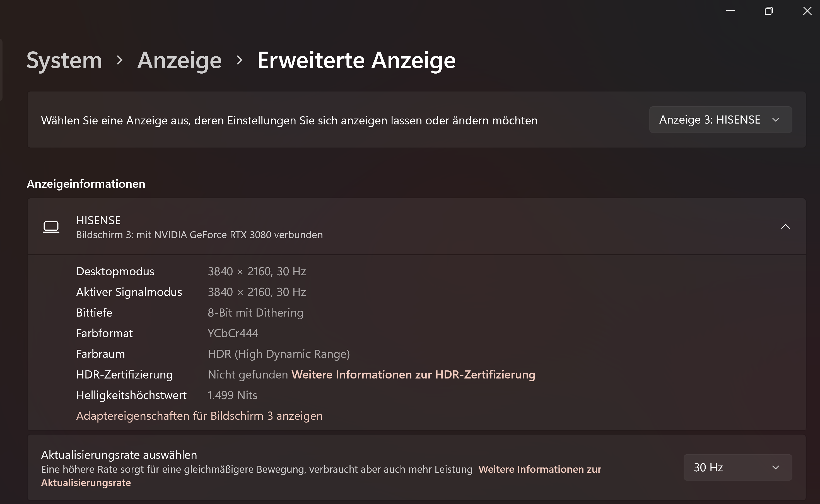Open Adaptereigenschaften für Bildschirm 3 anzeigen
The height and width of the screenshot is (504, 820).
(199, 416)
